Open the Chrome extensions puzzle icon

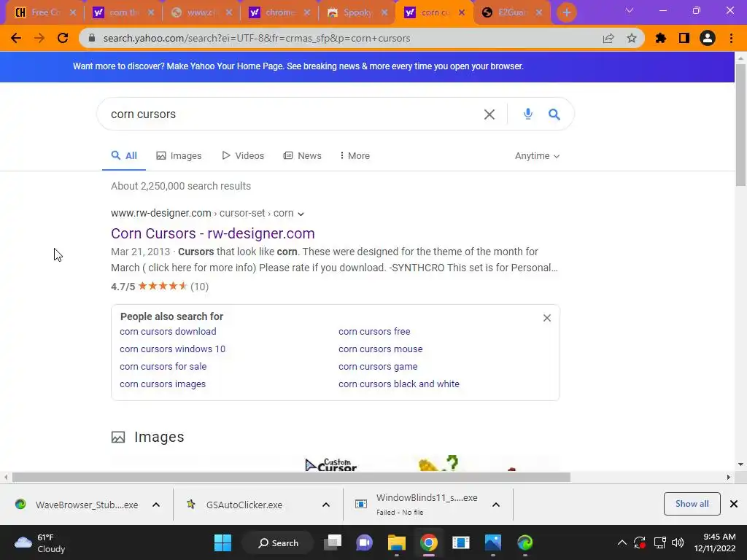pos(661,38)
